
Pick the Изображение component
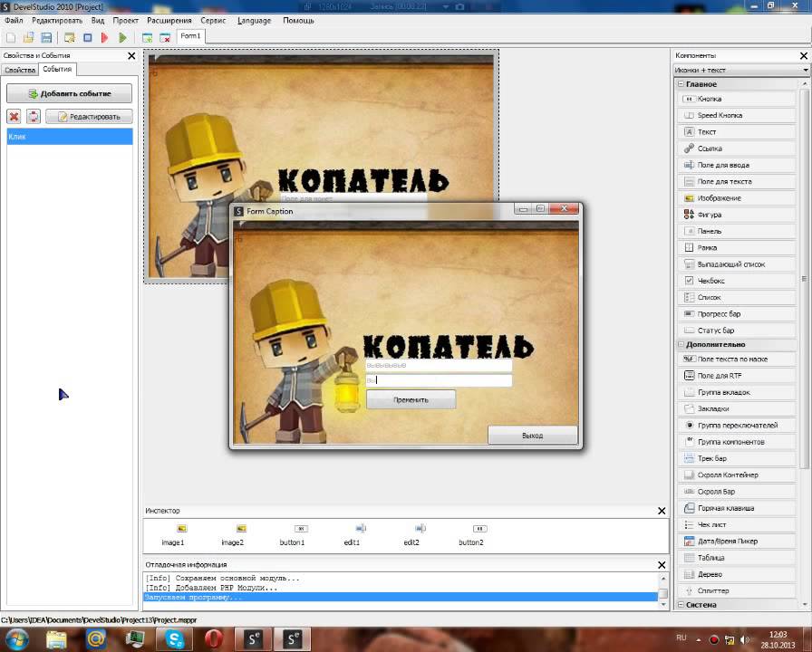point(737,198)
